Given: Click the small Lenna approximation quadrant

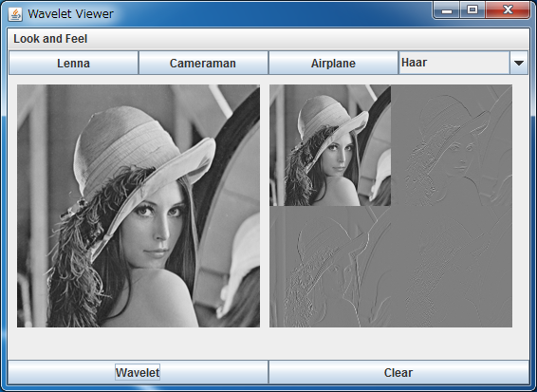Looking at the screenshot, I should coord(330,145).
